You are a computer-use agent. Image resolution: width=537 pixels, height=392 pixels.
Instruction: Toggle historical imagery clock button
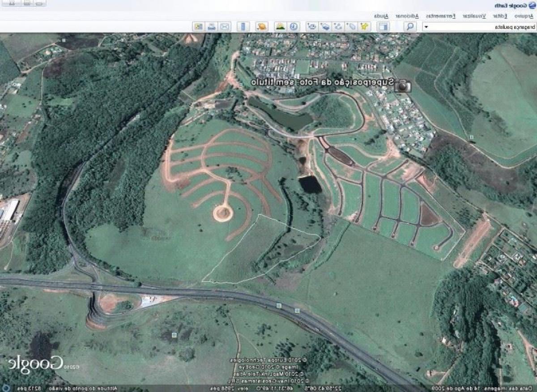coord(294,26)
